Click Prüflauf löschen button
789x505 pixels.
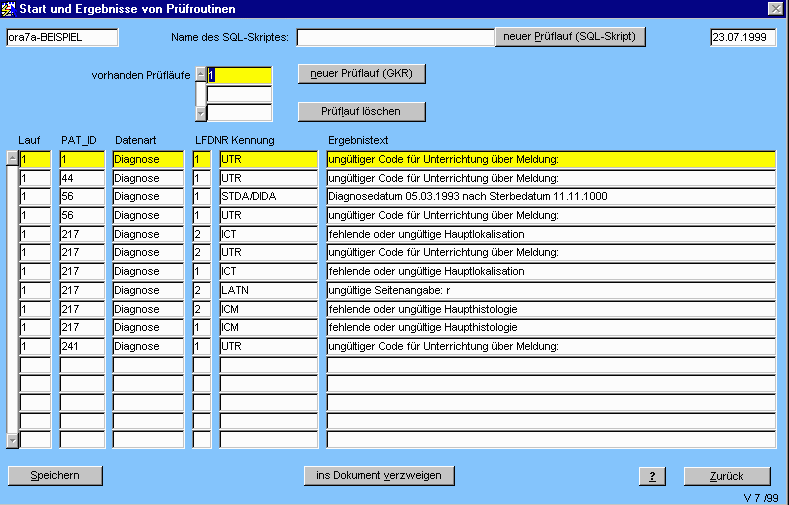coord(362,111)
